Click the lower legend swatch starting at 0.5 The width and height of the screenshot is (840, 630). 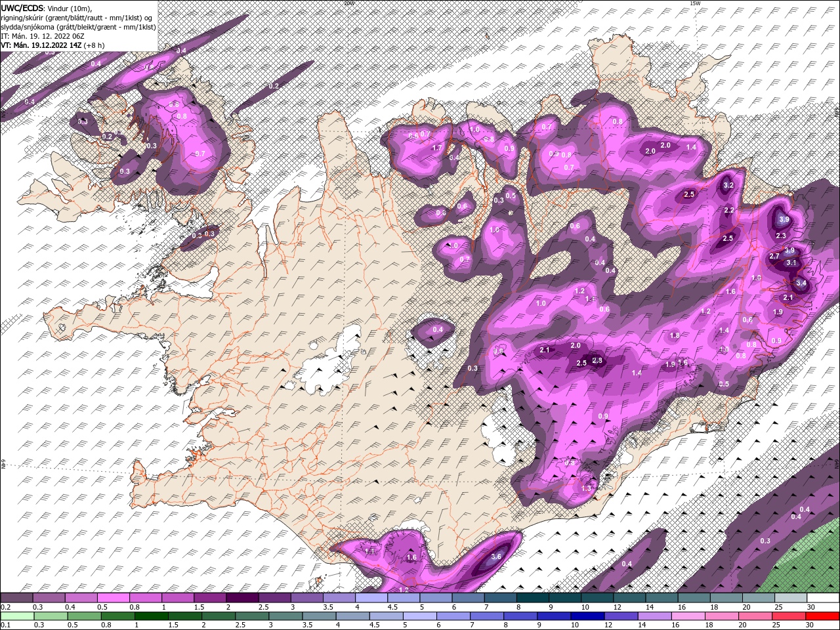pos(84,616)
